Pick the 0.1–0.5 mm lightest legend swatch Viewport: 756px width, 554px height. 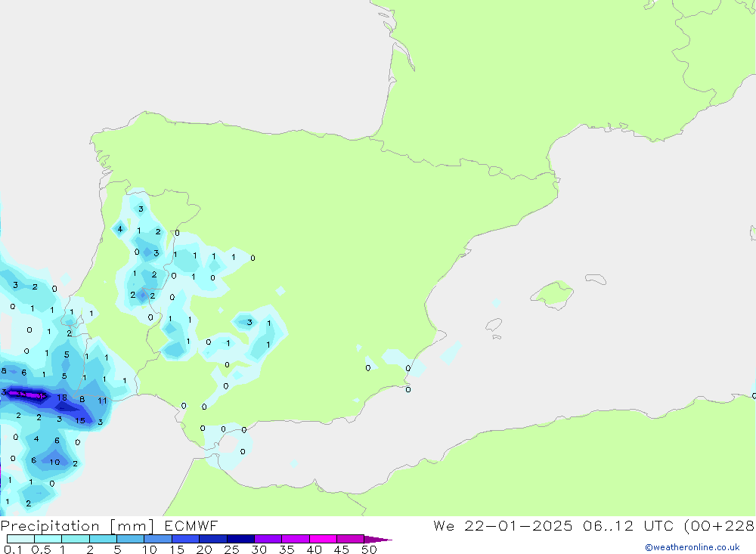(20, 539)
